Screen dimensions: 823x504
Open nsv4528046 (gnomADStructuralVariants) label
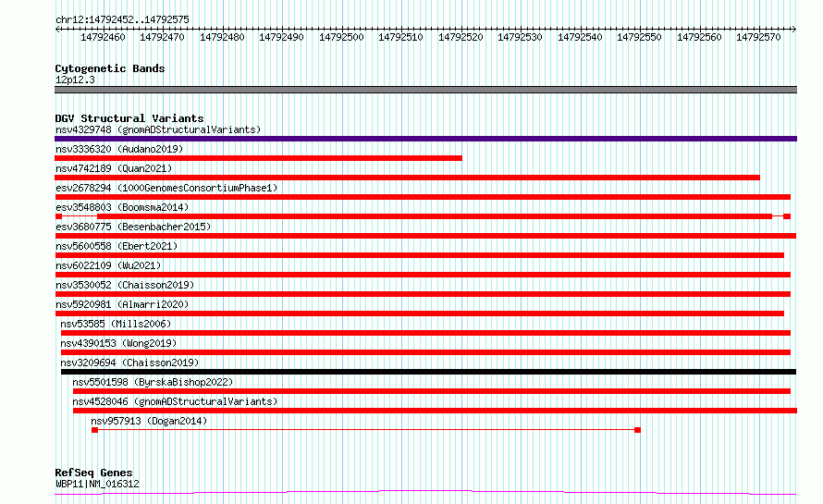coord(175,401)
